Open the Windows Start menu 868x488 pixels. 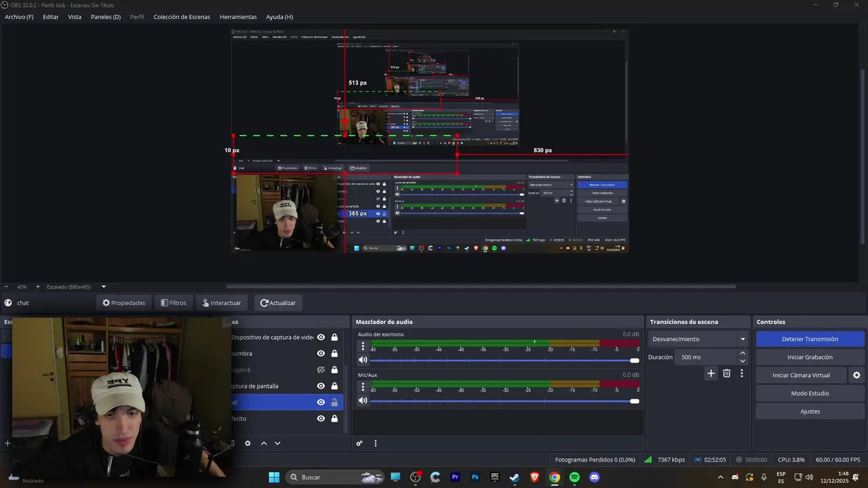[274, 477]
